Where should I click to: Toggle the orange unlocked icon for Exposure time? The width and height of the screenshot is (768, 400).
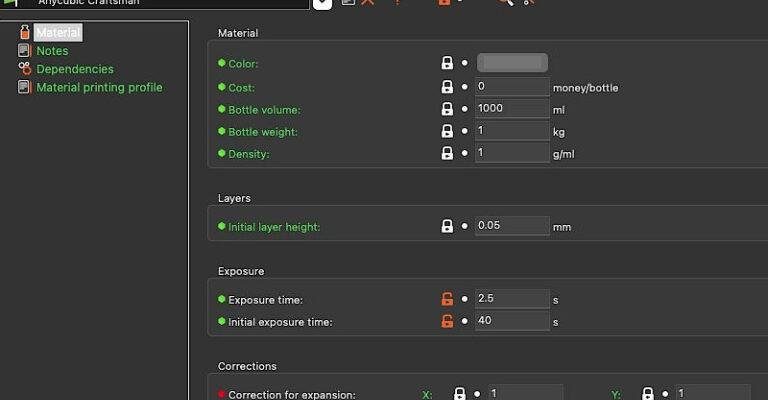[447, 299]
